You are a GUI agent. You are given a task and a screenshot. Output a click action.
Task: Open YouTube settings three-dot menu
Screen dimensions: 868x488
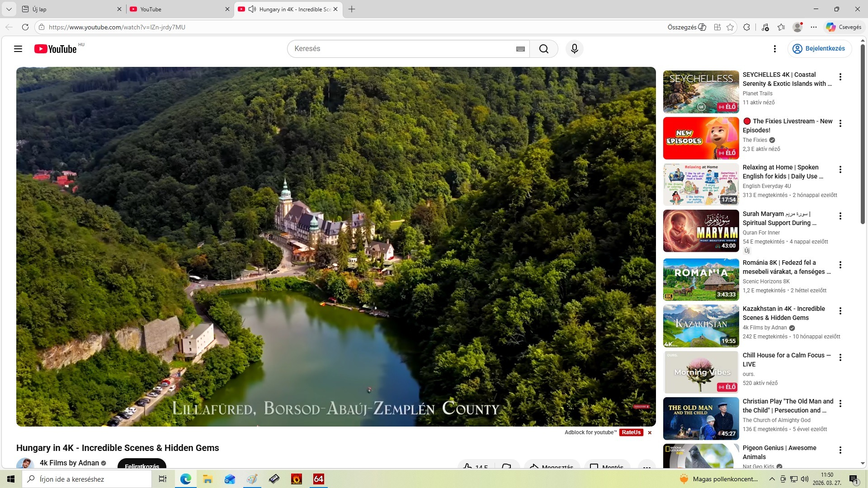pyautogui.click(x=775, y=49)
